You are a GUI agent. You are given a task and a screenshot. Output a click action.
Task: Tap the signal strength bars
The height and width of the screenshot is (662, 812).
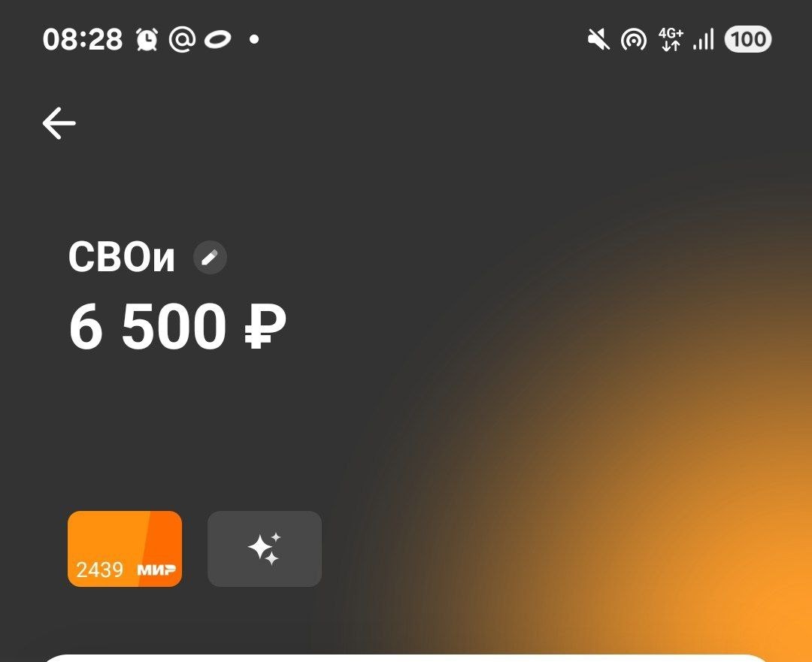[x=703, y=39]
